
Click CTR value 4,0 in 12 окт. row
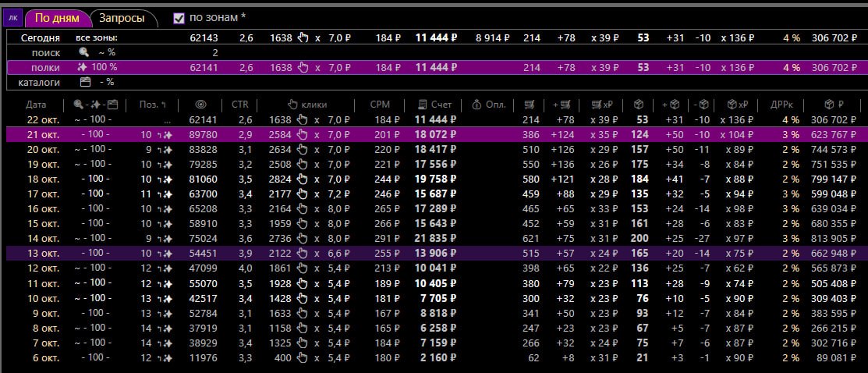click(x=246, y=268)
